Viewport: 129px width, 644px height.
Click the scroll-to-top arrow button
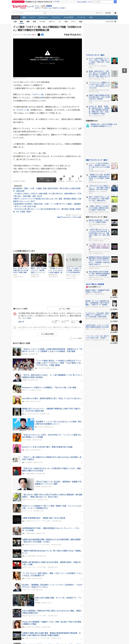coord(124,71)
